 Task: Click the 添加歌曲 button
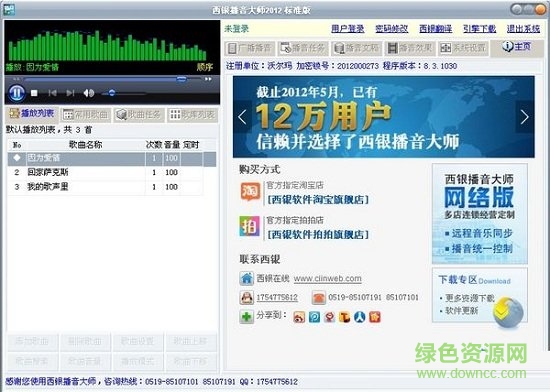(32, 341)
